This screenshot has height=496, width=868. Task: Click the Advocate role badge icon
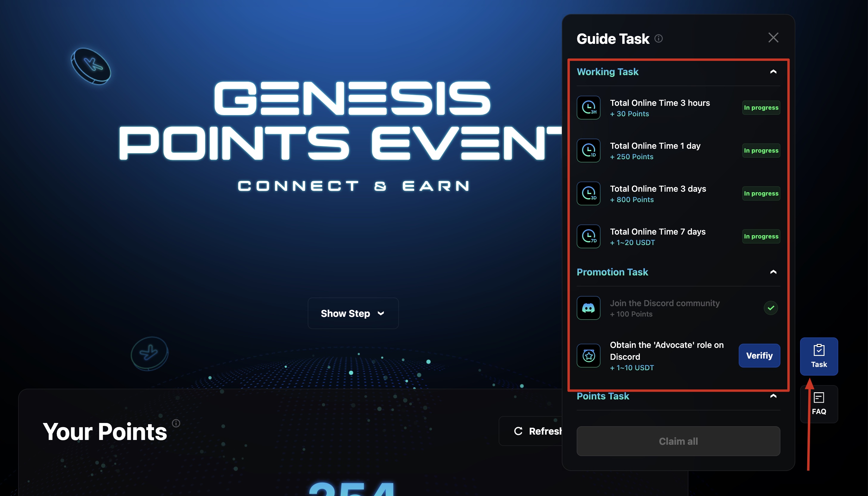[589, 356]
